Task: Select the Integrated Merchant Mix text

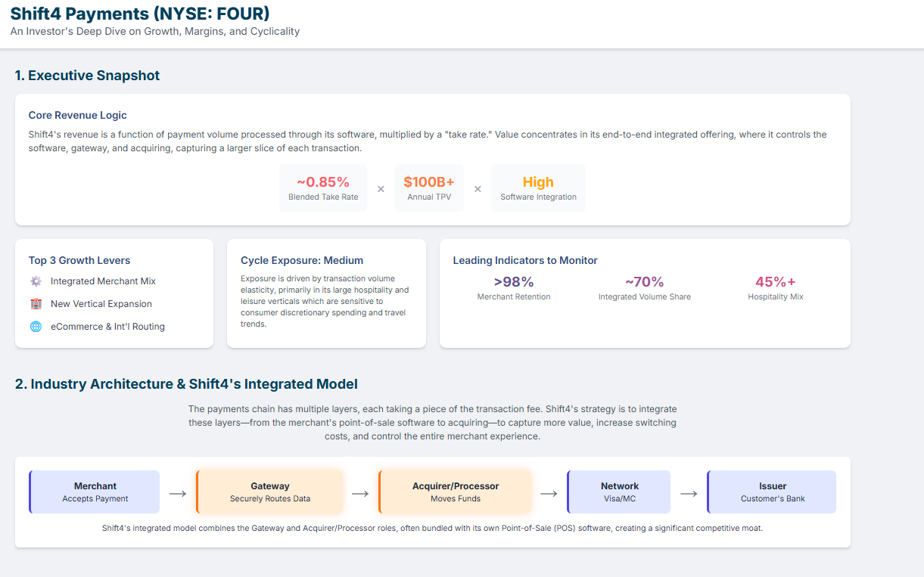Action: [x=103, y=281]
